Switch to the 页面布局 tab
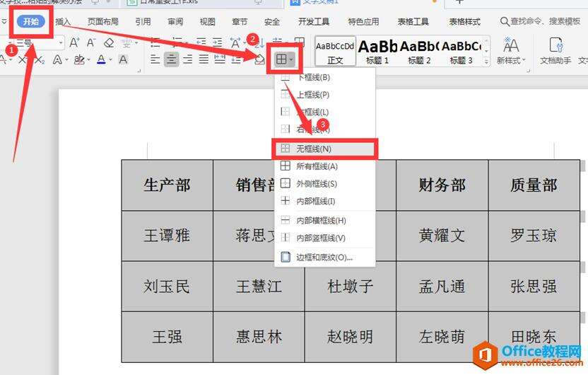The width and height of the screenshot is (588, 375). [x=102, y=22]
